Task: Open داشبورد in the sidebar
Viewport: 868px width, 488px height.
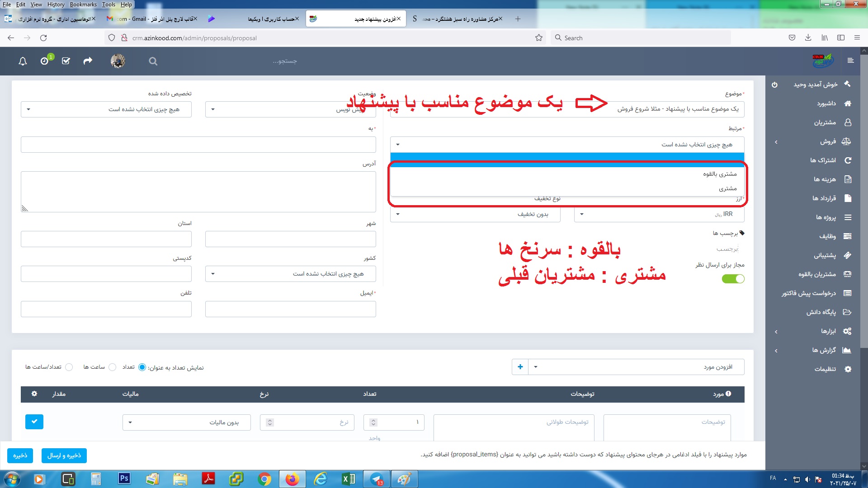Action: pos(826,103)
